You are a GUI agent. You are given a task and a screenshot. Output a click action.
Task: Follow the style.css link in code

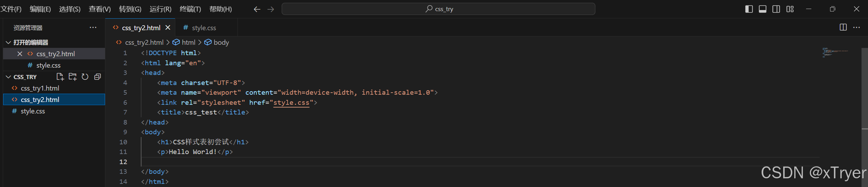pyautogui.click(x=291, y=103)
